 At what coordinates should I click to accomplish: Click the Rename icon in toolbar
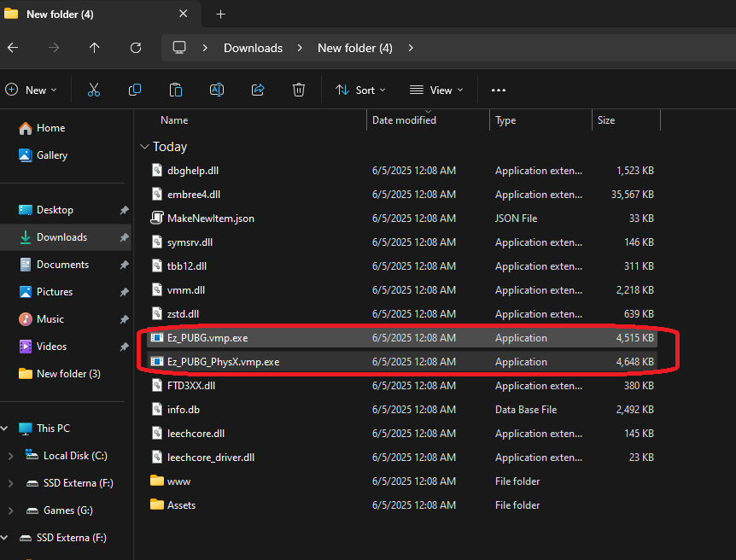tap(217, 90)
